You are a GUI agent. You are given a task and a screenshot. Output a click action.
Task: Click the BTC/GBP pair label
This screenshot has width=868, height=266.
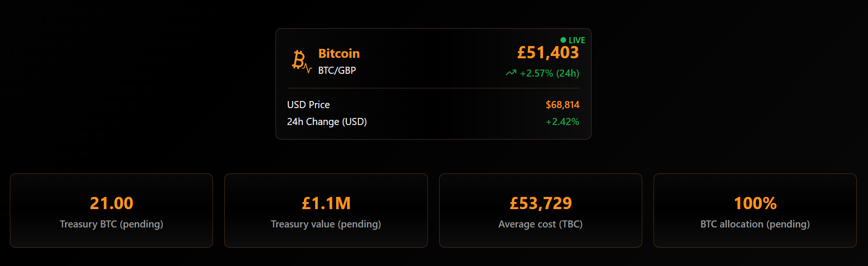337,70
